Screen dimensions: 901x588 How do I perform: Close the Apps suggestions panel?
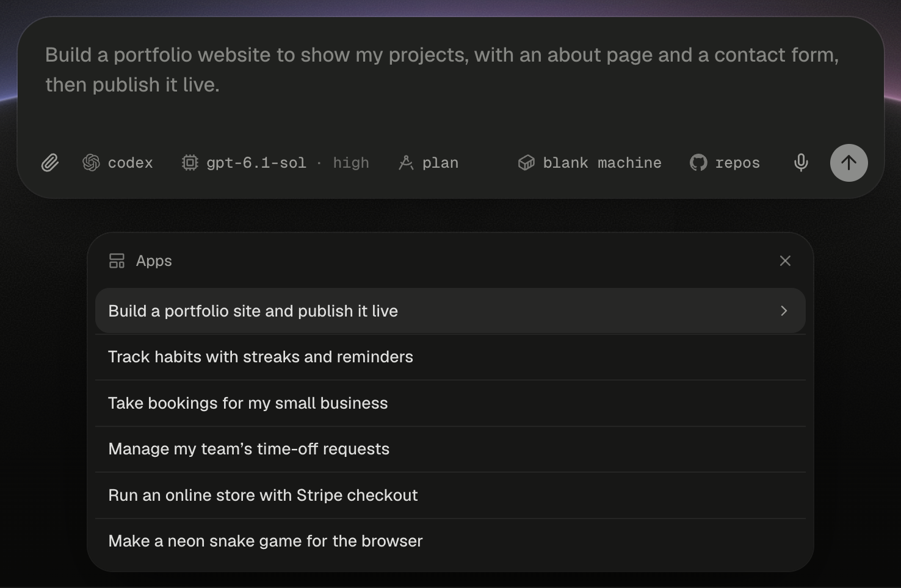[x=785, y=261]
